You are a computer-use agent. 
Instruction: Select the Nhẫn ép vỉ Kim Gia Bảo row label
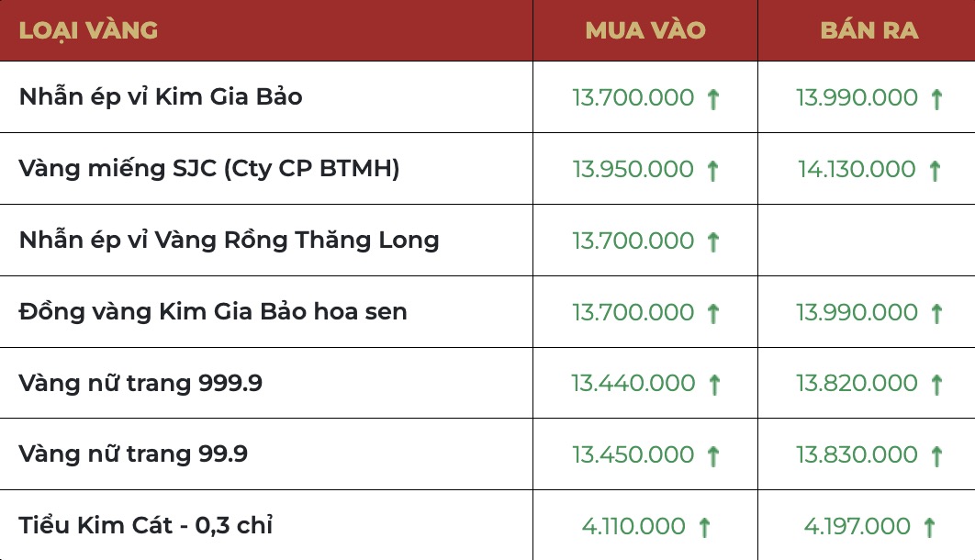[x=161, y=96]
